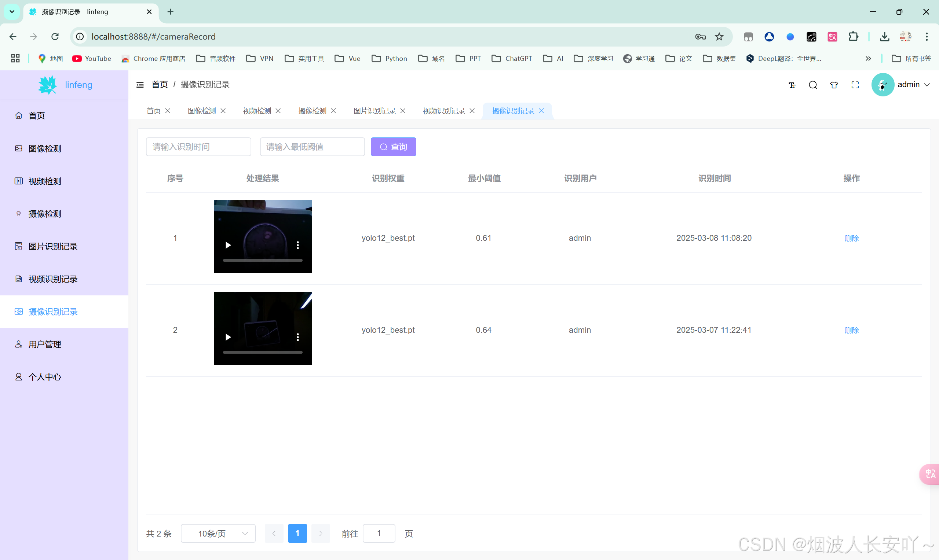
Task: Delete the first record via 删除
Action: pyautogui.click(x=851, y=238)
